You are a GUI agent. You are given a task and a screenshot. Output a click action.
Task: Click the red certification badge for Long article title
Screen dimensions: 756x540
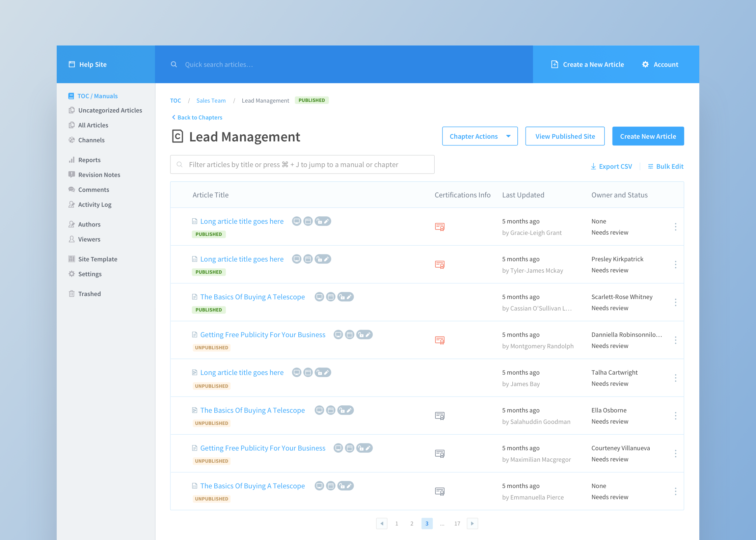tap(440, 227)
